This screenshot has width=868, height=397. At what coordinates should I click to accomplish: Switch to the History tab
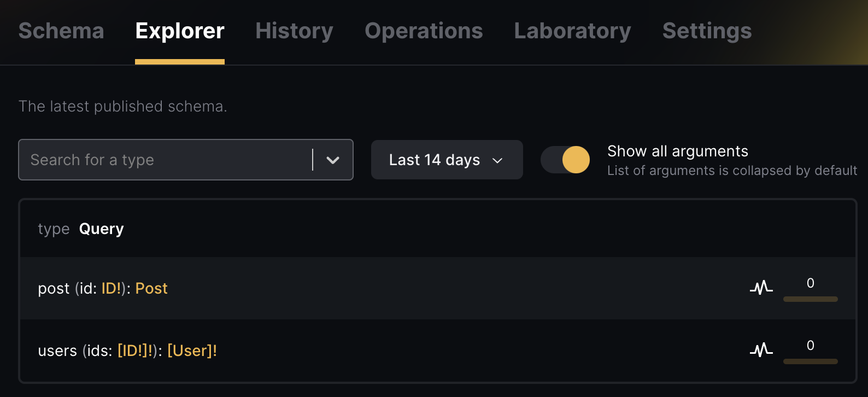[x=294, y=31]
